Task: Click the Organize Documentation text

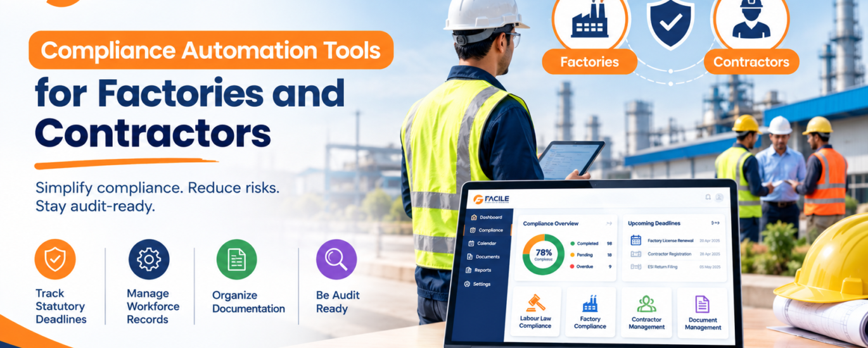Action: click(x=248, y=302)
